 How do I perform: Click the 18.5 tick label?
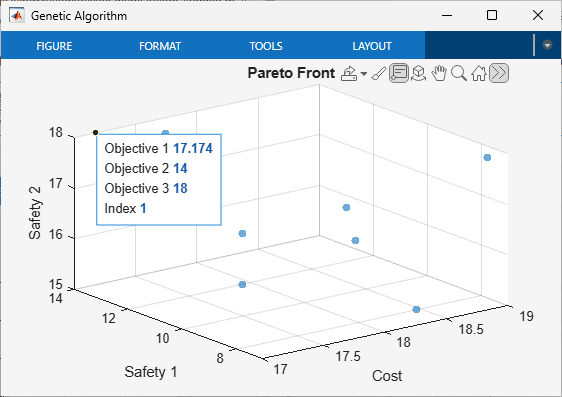click(x=471, y=329)
